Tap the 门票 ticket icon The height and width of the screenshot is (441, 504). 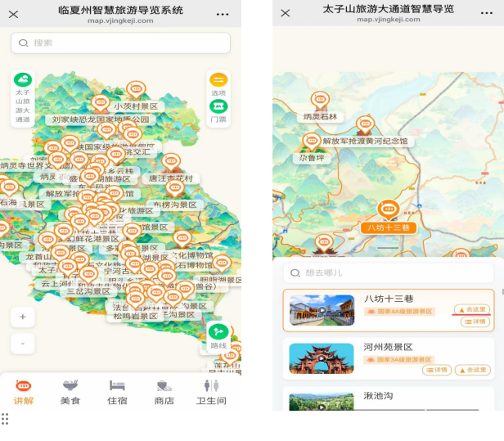click(x=218, y=106)
